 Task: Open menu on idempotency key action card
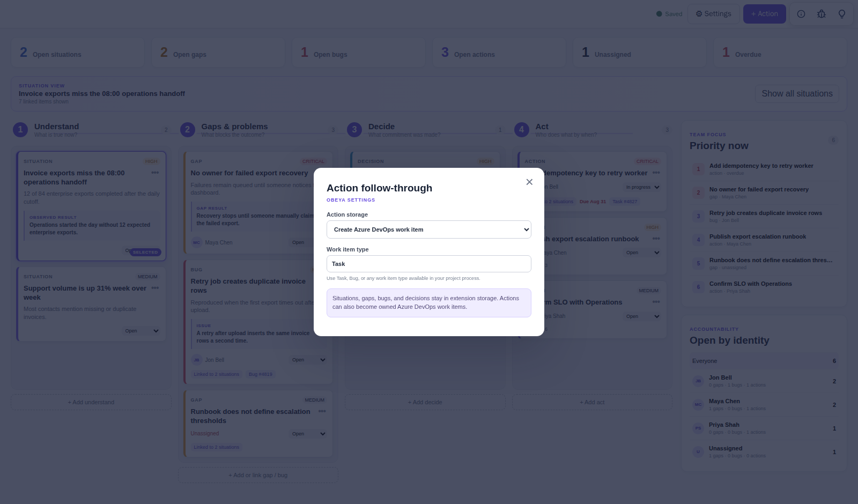pos(656,173)
